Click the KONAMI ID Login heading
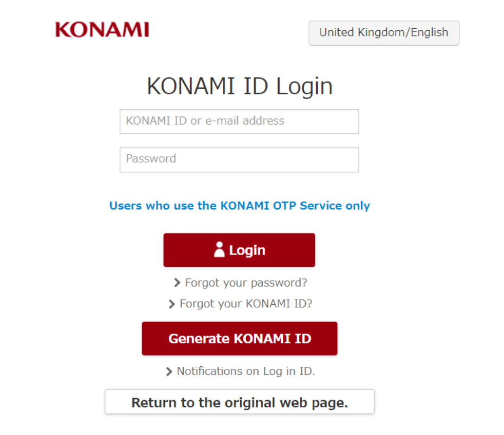Screen dimensions: 504x435 point(239,86)
